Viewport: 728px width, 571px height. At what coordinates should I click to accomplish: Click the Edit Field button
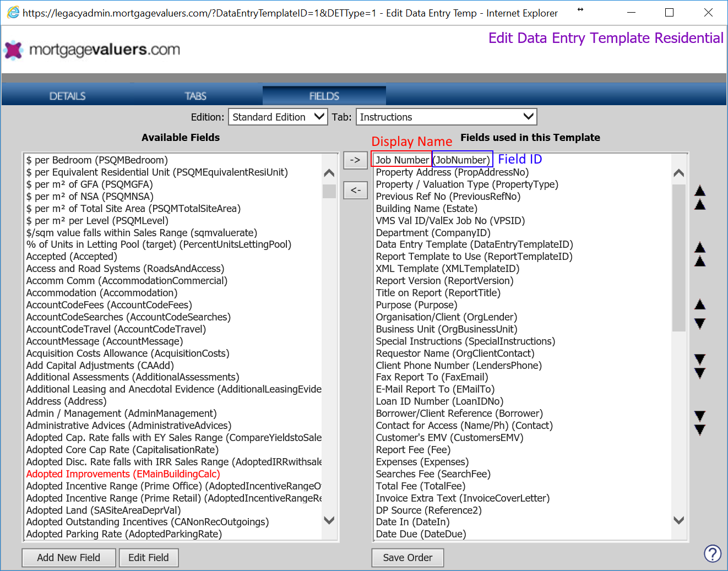tap(149, 558)
